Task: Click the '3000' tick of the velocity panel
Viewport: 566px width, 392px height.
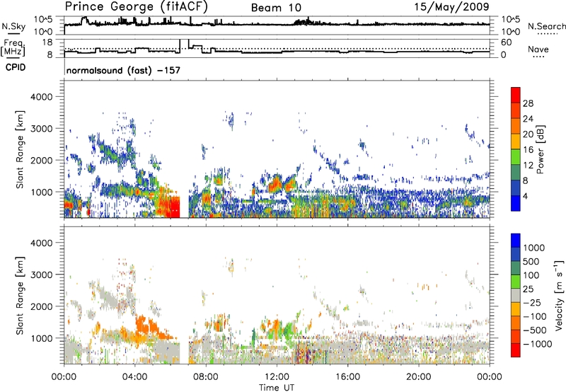Action: click(x=42, y=275)
